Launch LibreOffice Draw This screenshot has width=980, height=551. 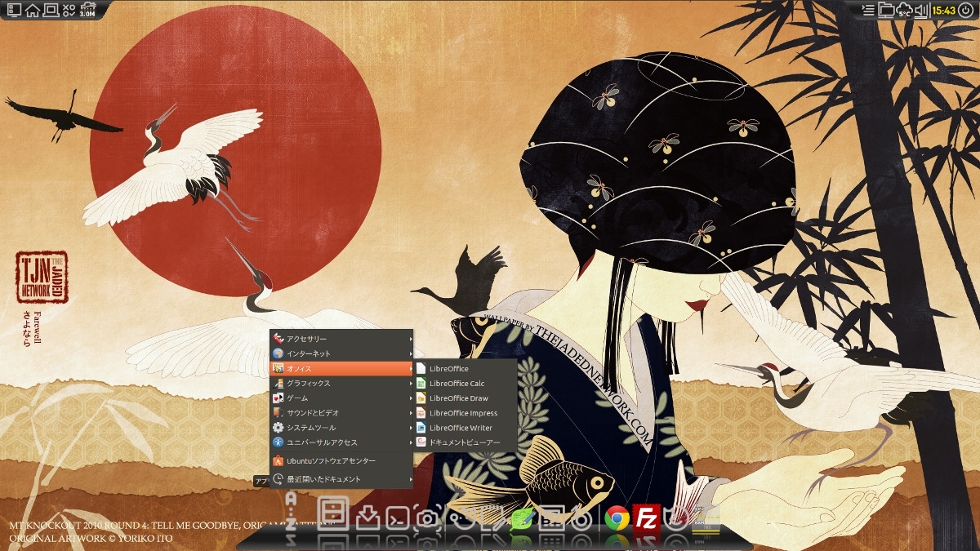coord(466,398)
